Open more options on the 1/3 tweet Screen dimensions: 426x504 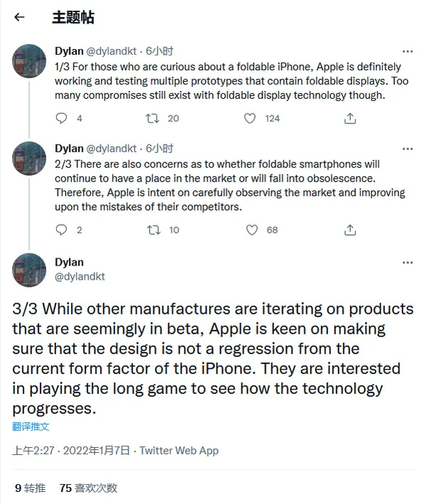pos(408,52)
